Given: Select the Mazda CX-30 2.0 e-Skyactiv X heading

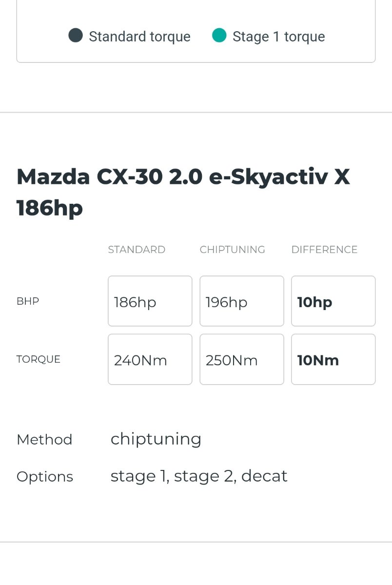Looking at the screenshot, I should pos(183,192).
